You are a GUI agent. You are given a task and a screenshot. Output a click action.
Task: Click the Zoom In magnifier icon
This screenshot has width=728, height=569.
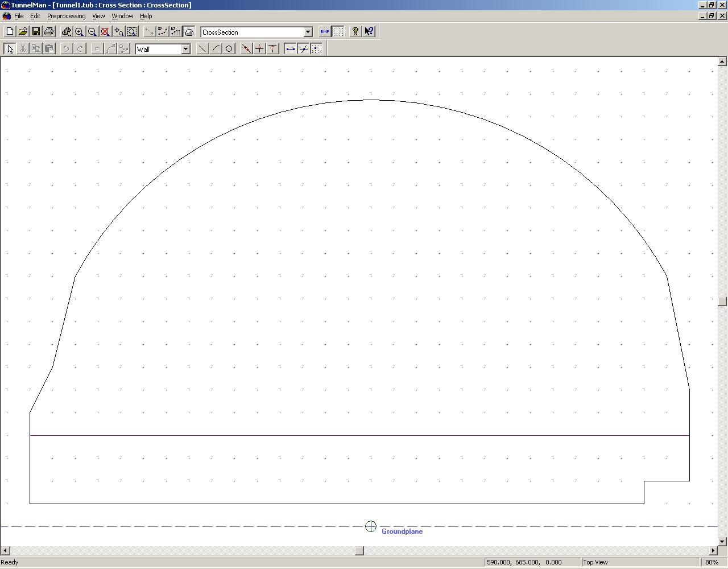pyautogui.click(x=79, y=32)
